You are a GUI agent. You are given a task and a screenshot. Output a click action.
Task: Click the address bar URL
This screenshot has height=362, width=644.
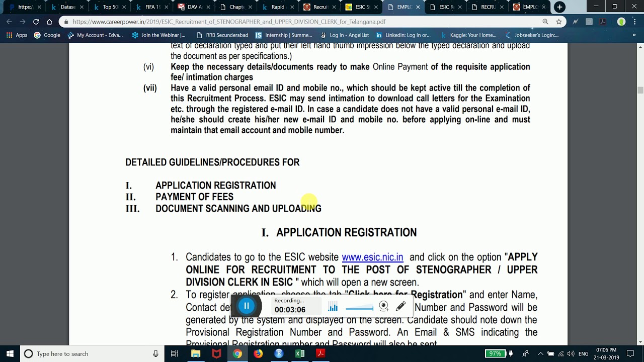click(229, 22)
